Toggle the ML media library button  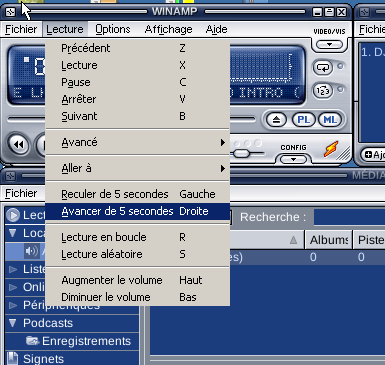point(330,120)
